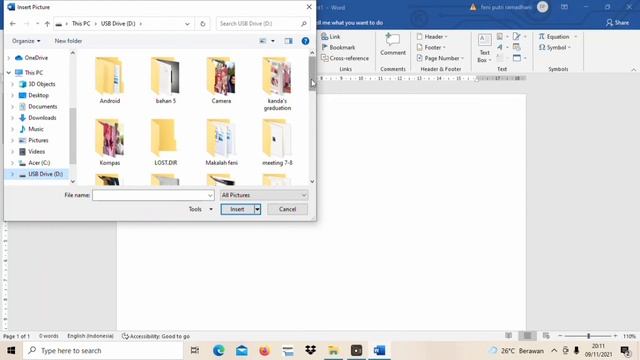Viewport: 640px width, 360px height.
Task: Open the address bar history dropdown
Action: (x=187, y=24)
